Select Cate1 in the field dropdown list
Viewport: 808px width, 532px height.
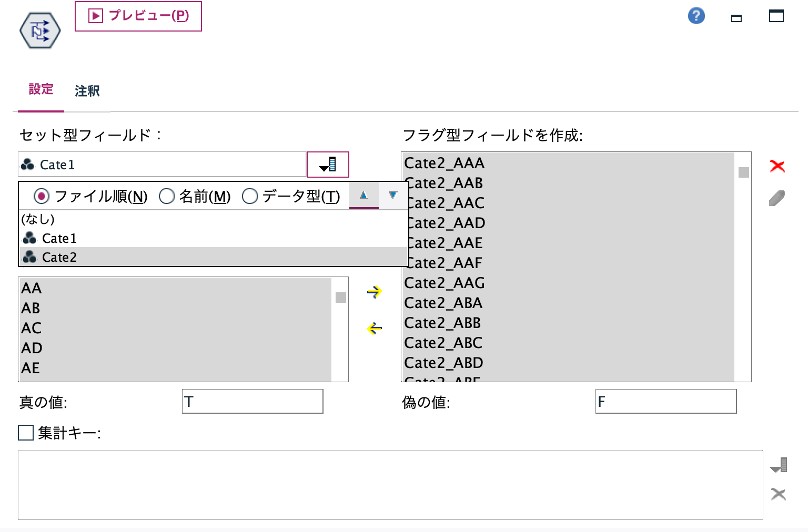[59, 238]
